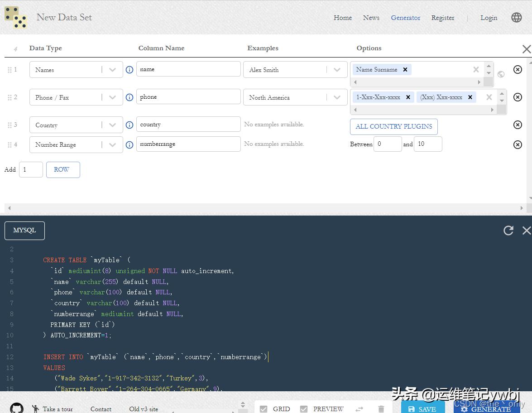Remove the Name Surname option tag
The width and height of the screenshot is (532, 413).
pos(405,69)
